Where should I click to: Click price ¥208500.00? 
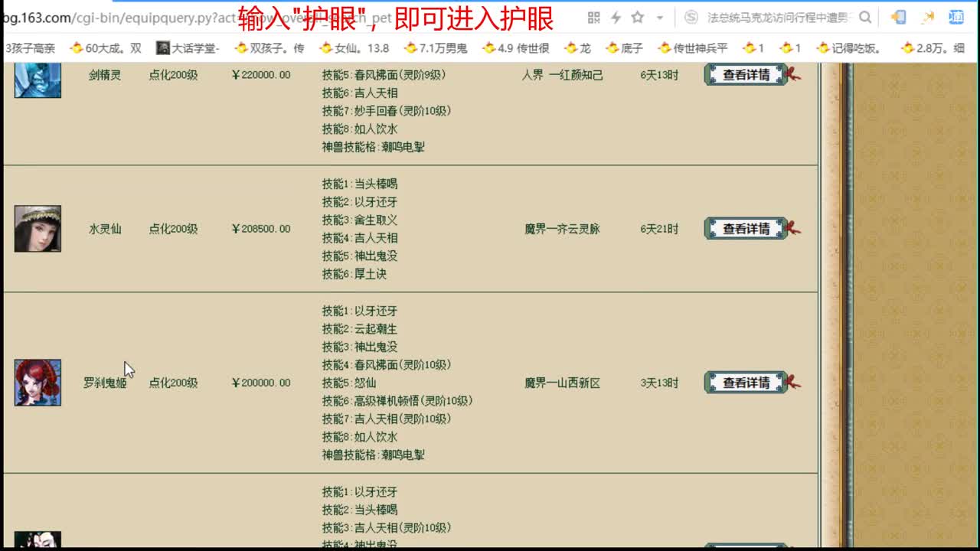[261, 229]
